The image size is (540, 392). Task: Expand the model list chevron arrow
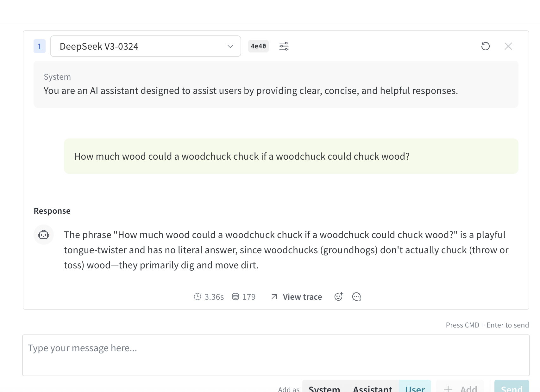[x=230, y=46]
